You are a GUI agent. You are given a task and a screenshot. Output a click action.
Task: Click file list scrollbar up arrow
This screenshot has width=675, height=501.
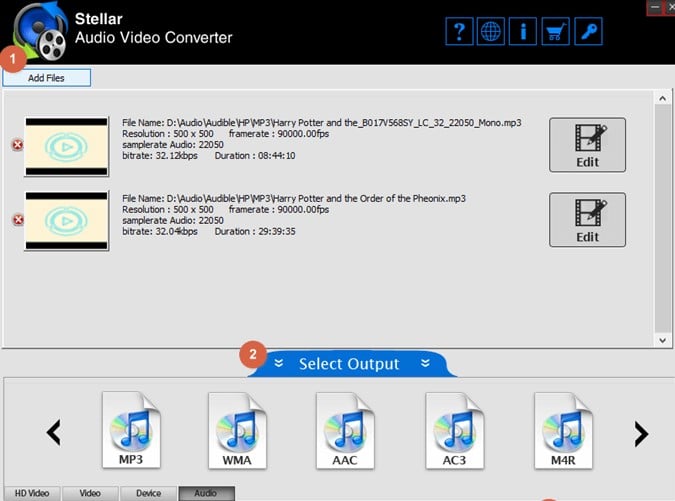[663, 99]
